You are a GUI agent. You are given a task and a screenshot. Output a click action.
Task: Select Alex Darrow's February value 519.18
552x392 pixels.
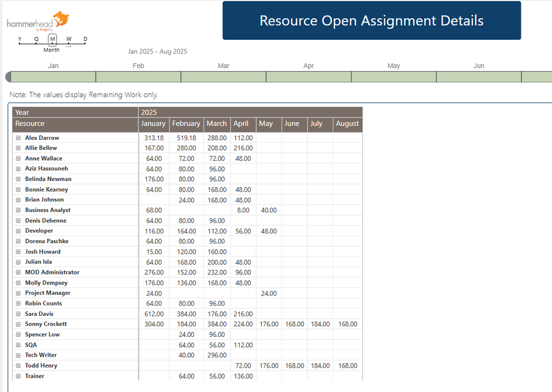click(x=187, y=138)
